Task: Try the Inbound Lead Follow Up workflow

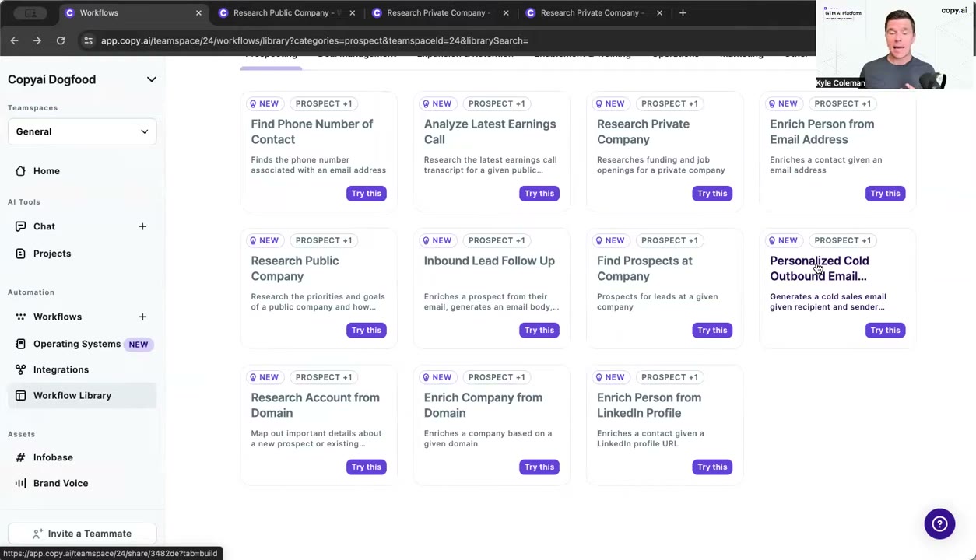Action: coord(539,330)
